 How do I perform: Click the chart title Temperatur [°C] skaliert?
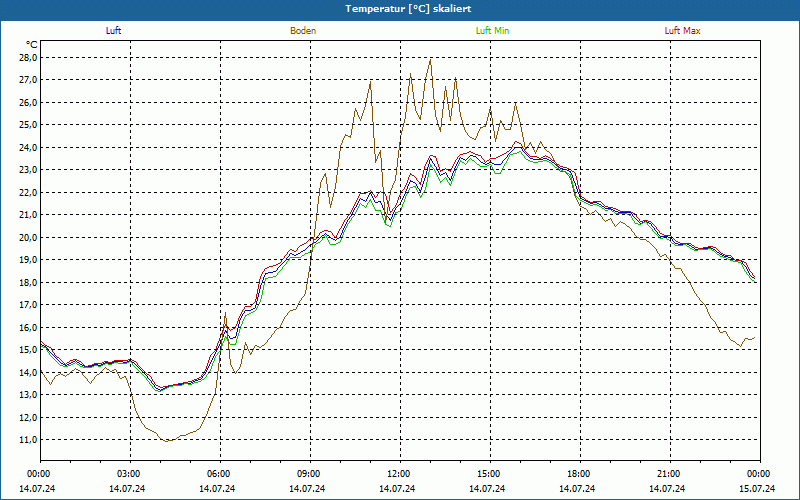(408, 9)
